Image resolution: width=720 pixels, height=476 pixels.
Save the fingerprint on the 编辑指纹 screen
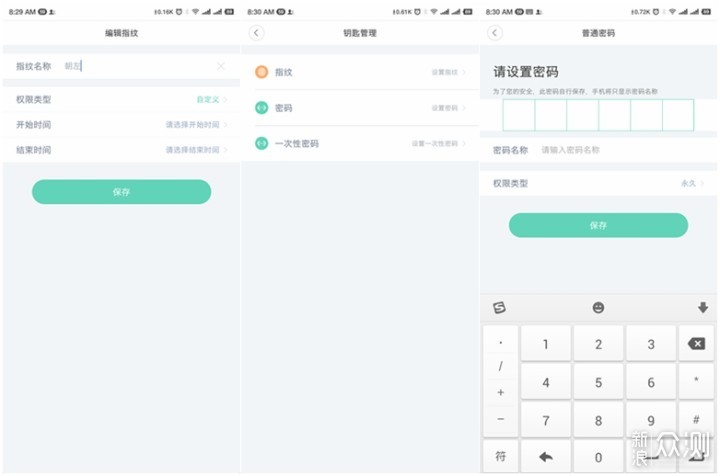[121, 192]
